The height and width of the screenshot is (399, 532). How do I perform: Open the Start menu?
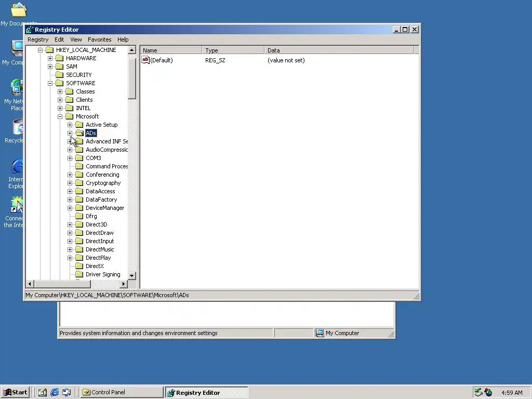(x=15, y=392)
